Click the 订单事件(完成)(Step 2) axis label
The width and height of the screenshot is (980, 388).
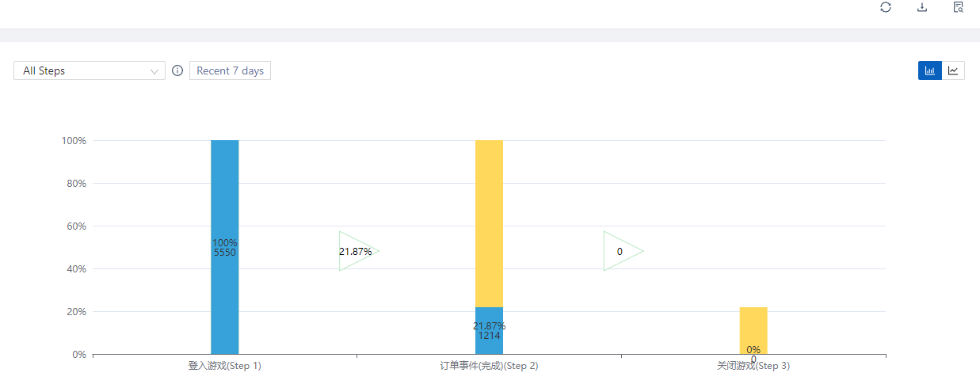[489, 366]
